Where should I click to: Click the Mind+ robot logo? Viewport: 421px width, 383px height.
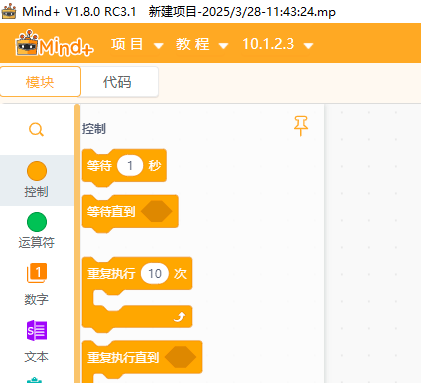[x=54, y=44]
